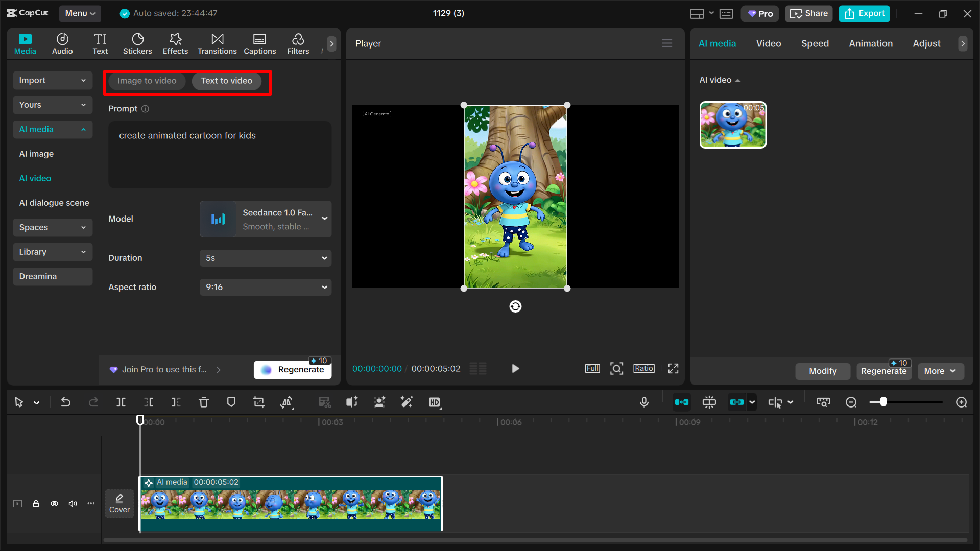Viewport: 980px width, 551px height.
Task: Select the Text tool in the top toolbar
Action: pos(100,43)
